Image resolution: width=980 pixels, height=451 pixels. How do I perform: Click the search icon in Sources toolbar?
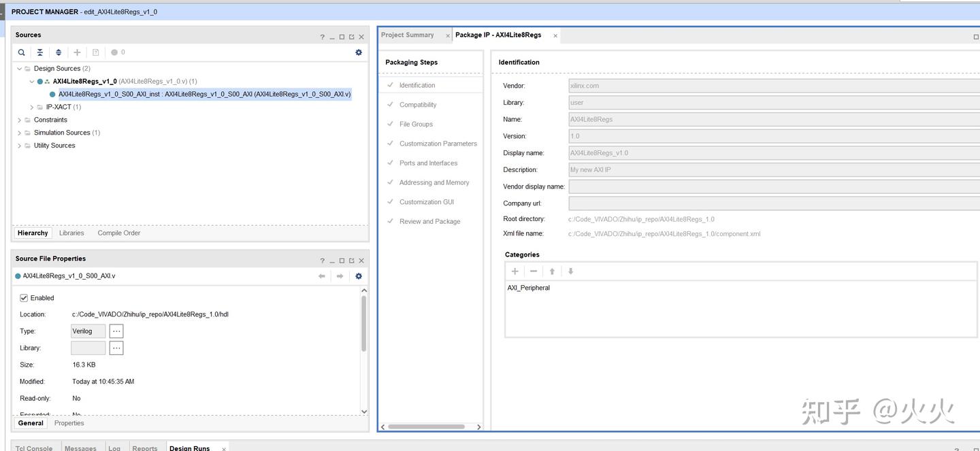(22, 52)
